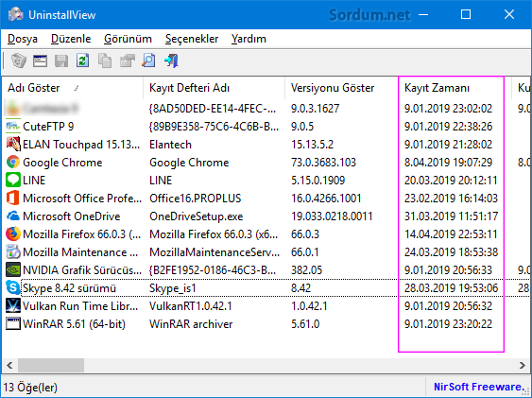Open the Görünüm menu
Viewport: 532px width, 398px height.
click(128, 39)
